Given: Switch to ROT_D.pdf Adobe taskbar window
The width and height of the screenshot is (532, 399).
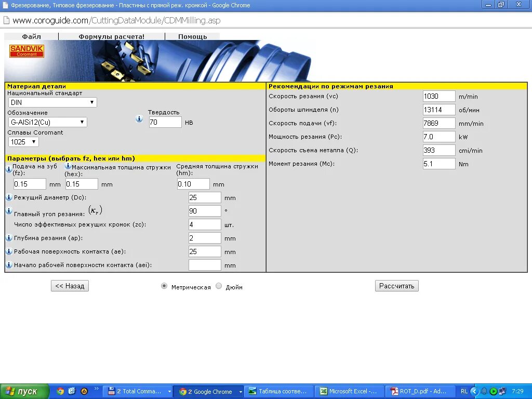Looking at the screenshot, I should [x=420, y=392].
